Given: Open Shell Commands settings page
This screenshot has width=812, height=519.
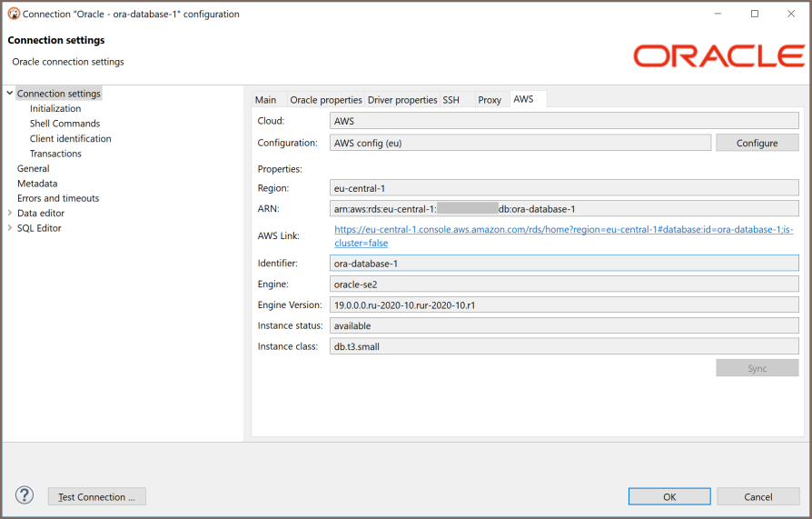Looking at the screenshot, I should [x=64, y=124].
